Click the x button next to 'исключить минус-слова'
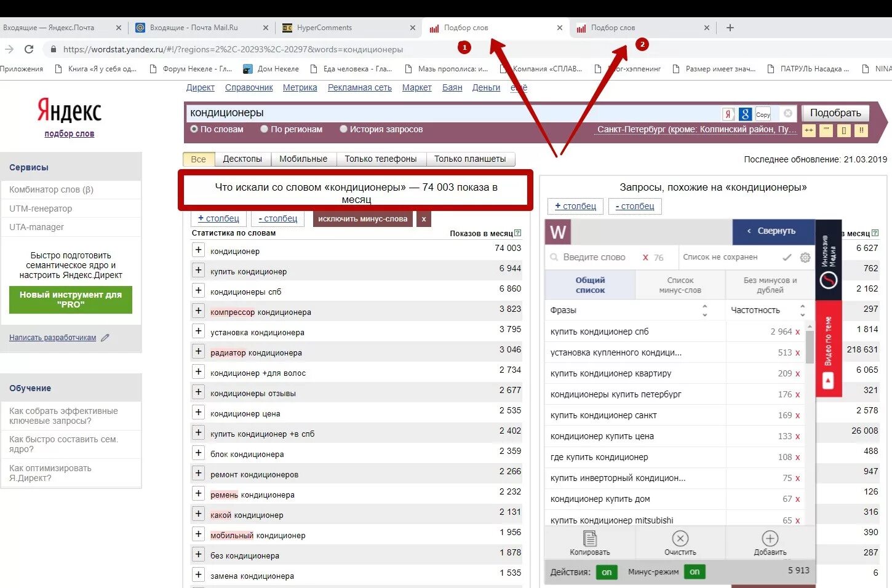This screenshot has width=892, height=588. 424,218
